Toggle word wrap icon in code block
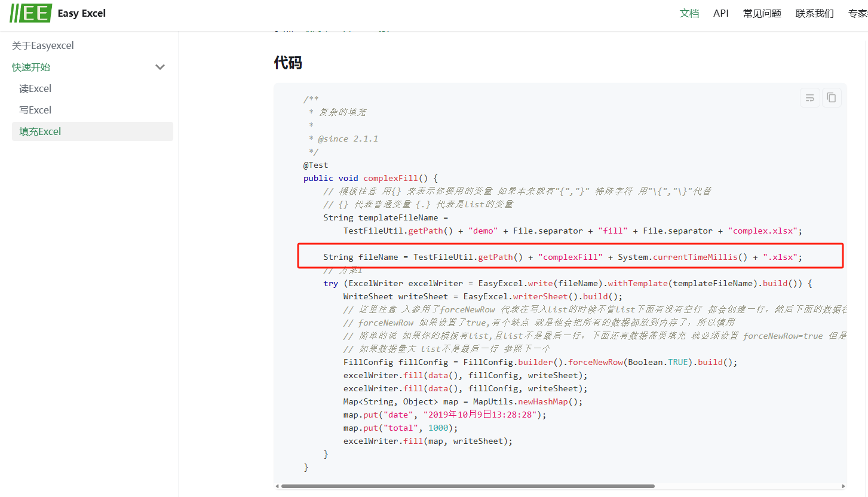 809,97
